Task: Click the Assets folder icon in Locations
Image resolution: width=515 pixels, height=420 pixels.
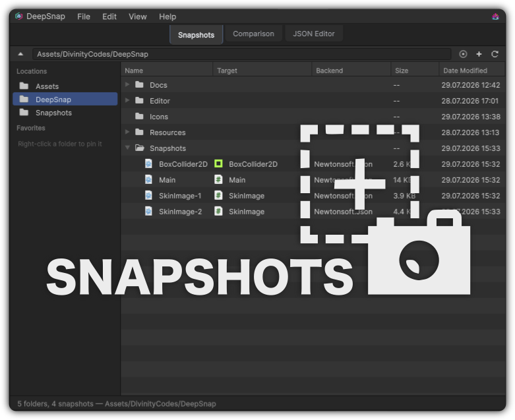Action: click(x=24, y=86)
